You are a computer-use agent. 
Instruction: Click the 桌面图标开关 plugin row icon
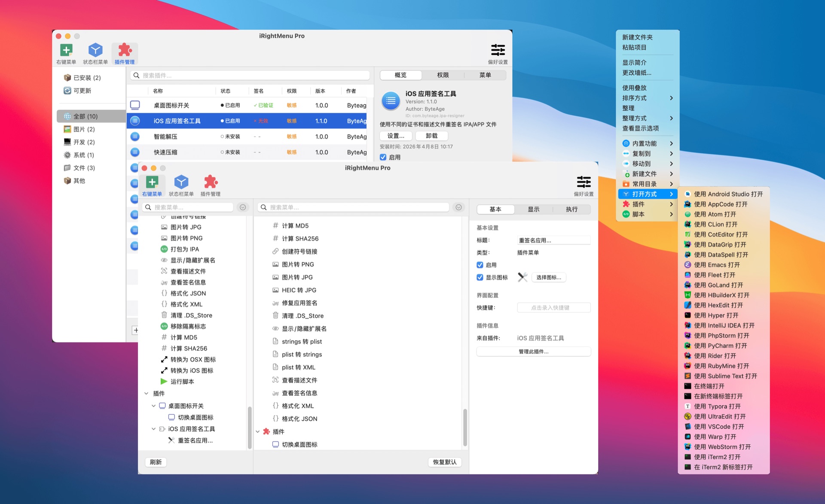pos(135,105)
